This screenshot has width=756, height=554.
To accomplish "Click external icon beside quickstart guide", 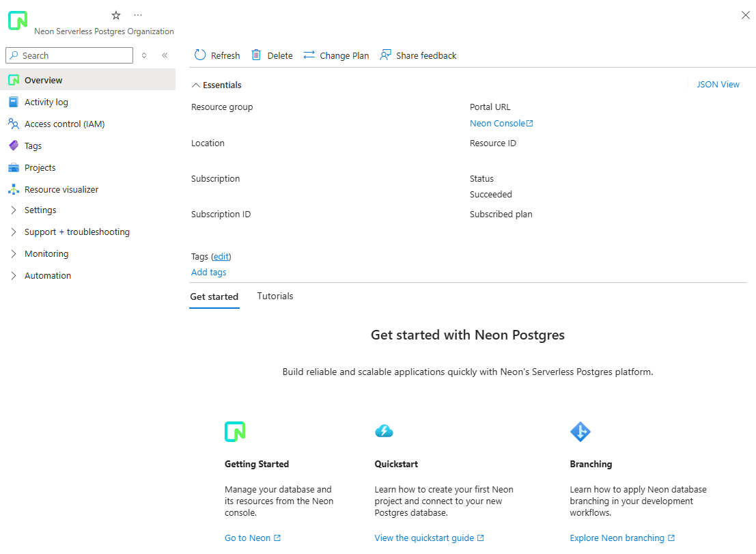I will point(480,538).
